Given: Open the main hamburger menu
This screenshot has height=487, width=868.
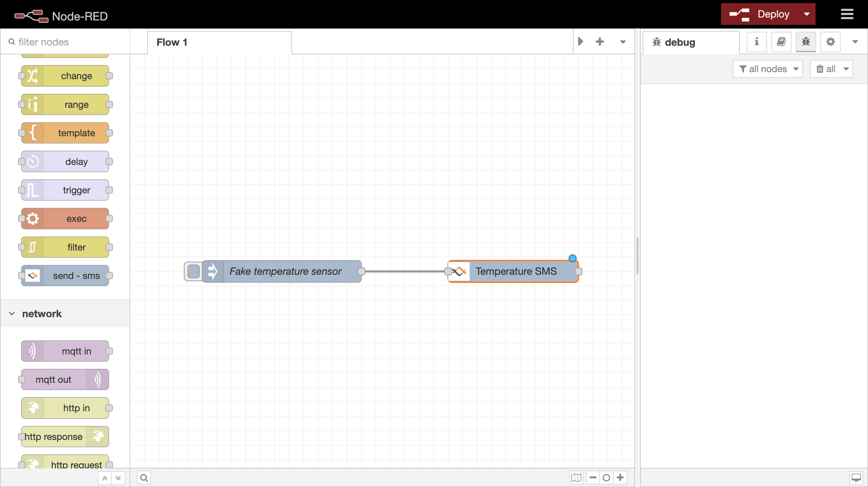Looking at the screenshot, I should tap(847, 14).
